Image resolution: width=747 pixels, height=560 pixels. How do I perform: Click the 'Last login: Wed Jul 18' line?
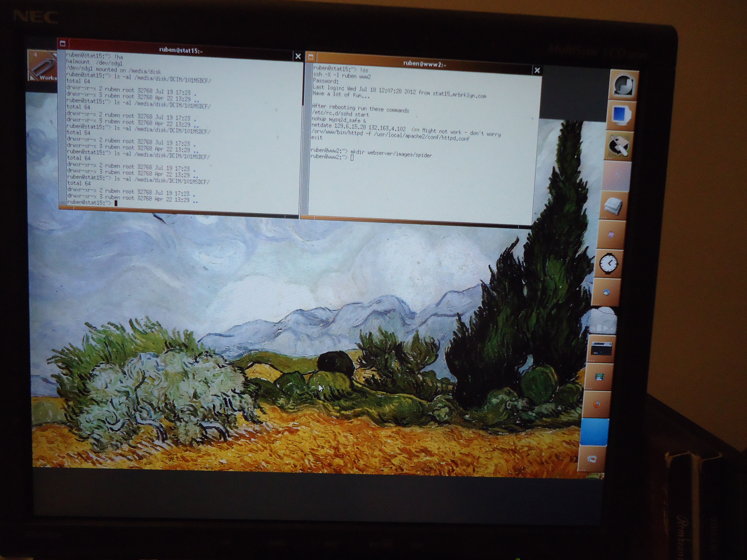(399, 92)
